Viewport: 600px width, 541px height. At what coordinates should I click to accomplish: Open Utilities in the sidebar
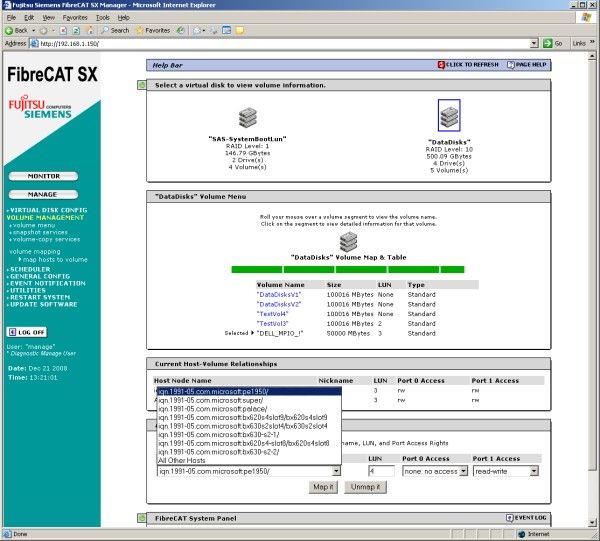point(28,290)
